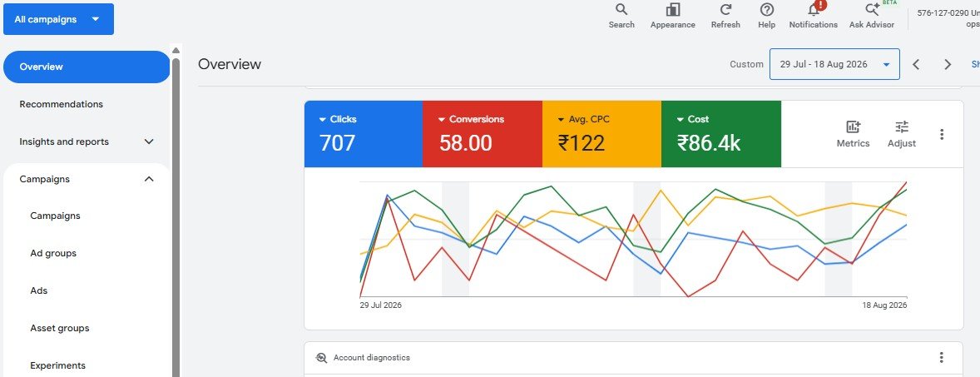Change the Cost metric tile
The height and width of the screenshot is (377, 980).
coord(720,134)
